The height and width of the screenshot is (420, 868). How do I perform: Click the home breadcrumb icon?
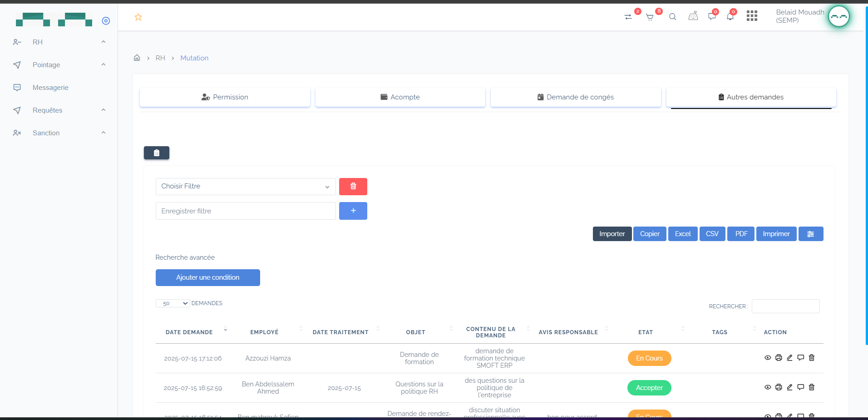[137, 58]
